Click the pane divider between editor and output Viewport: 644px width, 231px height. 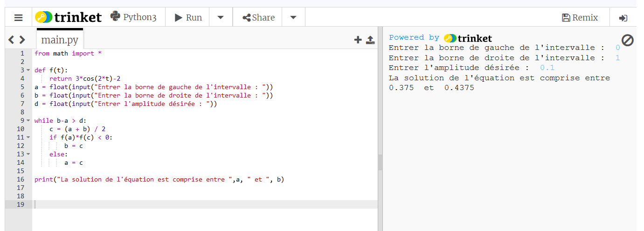click(x=380, y=162)
